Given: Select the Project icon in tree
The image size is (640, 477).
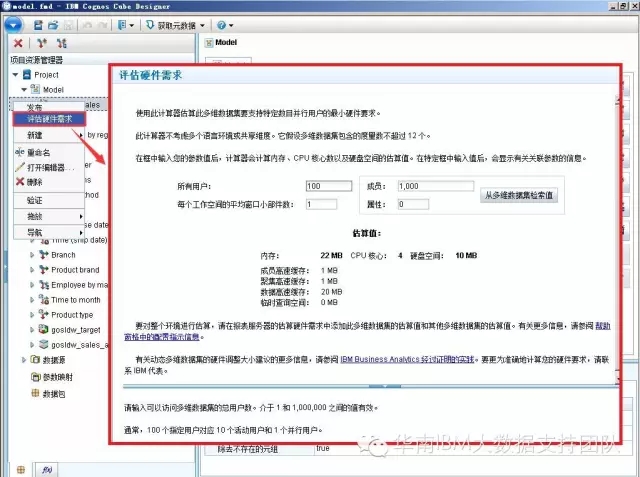Looking at the screenshot, I should pos(27,74).
